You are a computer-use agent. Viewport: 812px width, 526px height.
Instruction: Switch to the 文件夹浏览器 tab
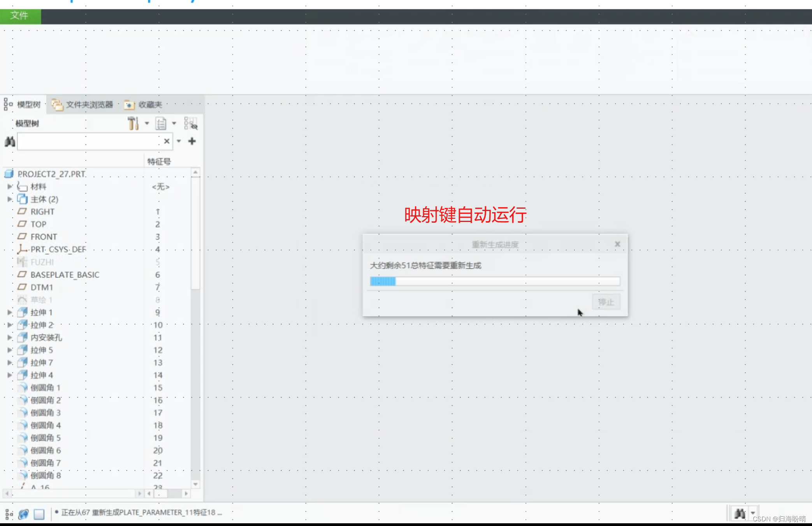[x=83, y=104]
